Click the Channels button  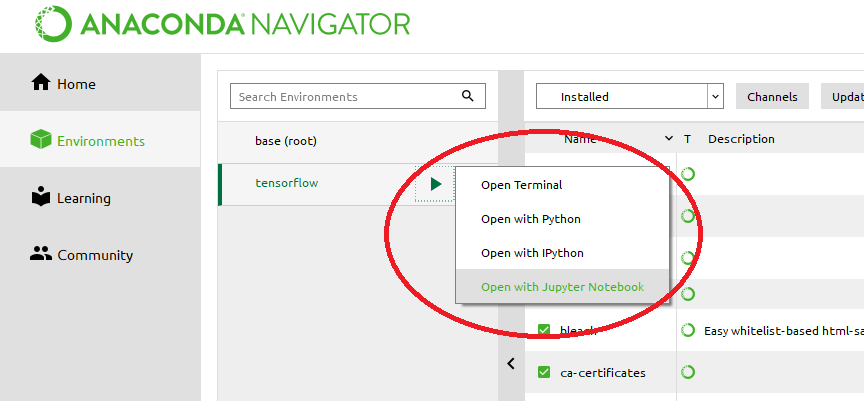point(772,96)
